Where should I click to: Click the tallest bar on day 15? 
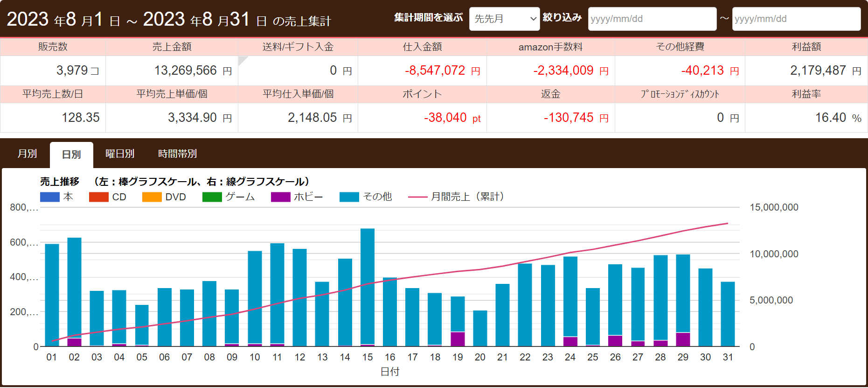point(368,285)
